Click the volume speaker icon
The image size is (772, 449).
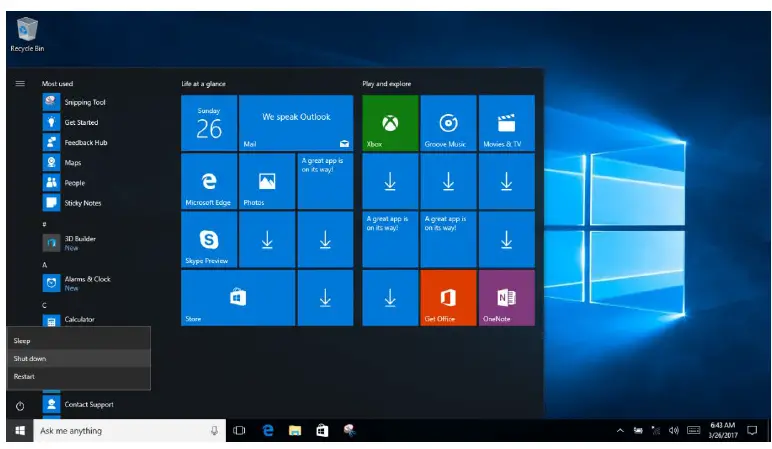click(674, 431)
